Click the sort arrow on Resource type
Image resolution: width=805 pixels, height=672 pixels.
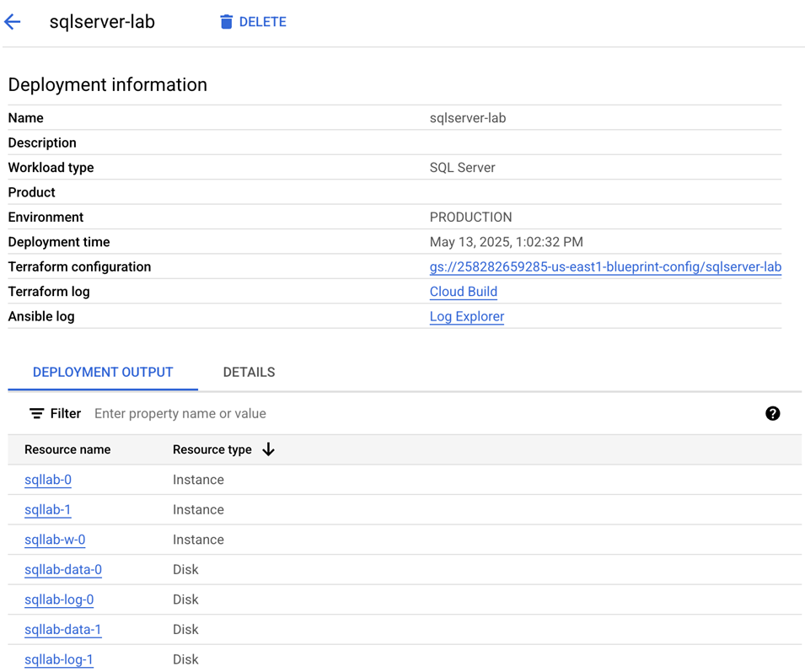pos(268,449)
